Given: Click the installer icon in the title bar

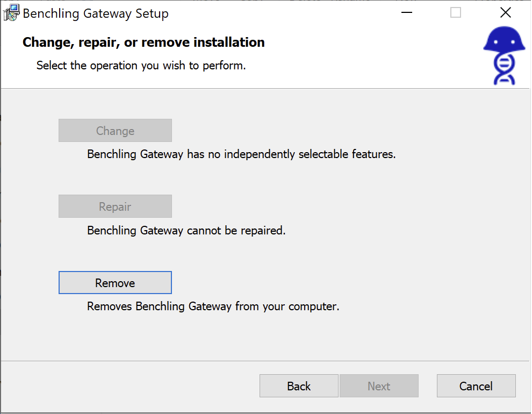Looking at the screenshot, I should pos(12,13).
